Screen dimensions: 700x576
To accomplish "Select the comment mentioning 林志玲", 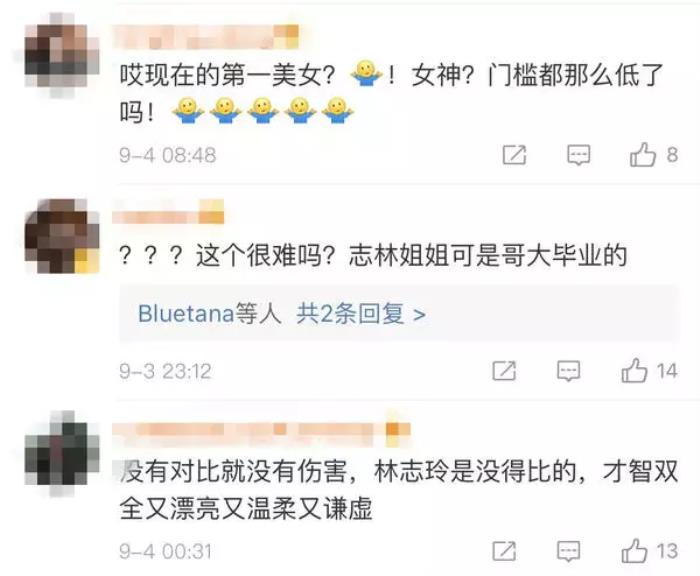I will coord(399,490).
